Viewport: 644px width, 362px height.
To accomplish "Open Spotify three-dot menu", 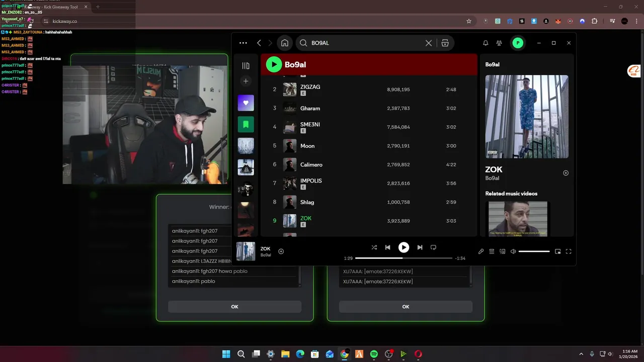I will (244, 43).
